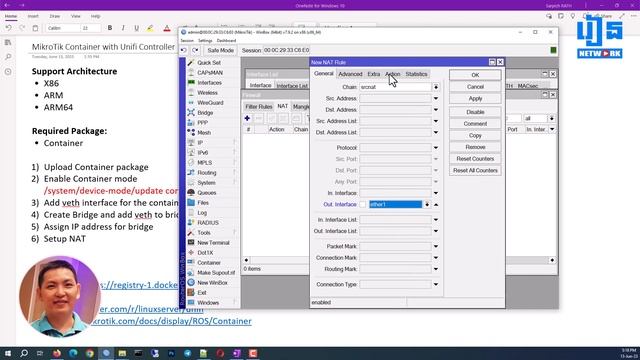640x360 pixels.
Task: Switch to Advanced tab in NAT rule
Action: click(x=350, y=74)
